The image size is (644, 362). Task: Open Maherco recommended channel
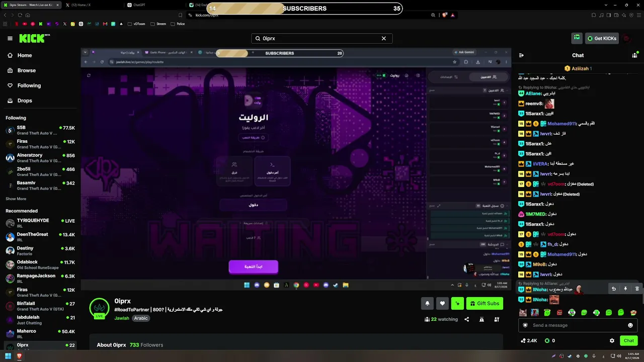point(40,333)
